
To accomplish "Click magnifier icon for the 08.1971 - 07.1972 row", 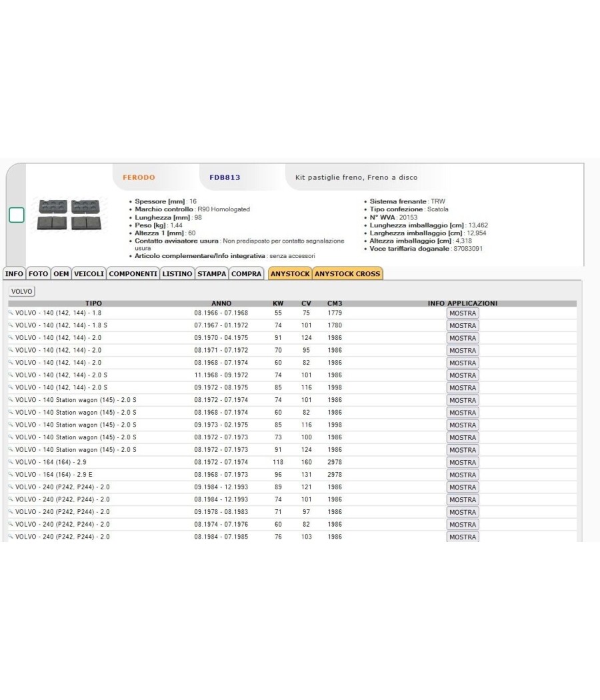I will tap(11, 350).
